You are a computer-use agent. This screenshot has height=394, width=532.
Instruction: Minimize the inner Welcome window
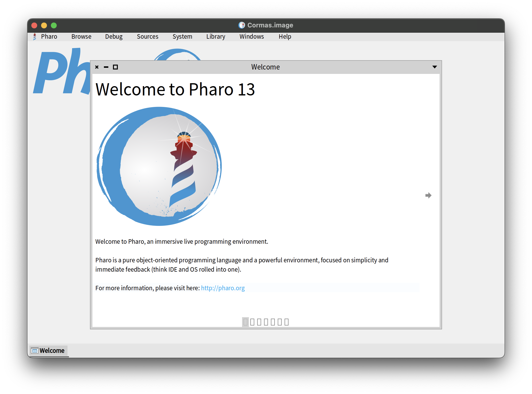[106, 67]
